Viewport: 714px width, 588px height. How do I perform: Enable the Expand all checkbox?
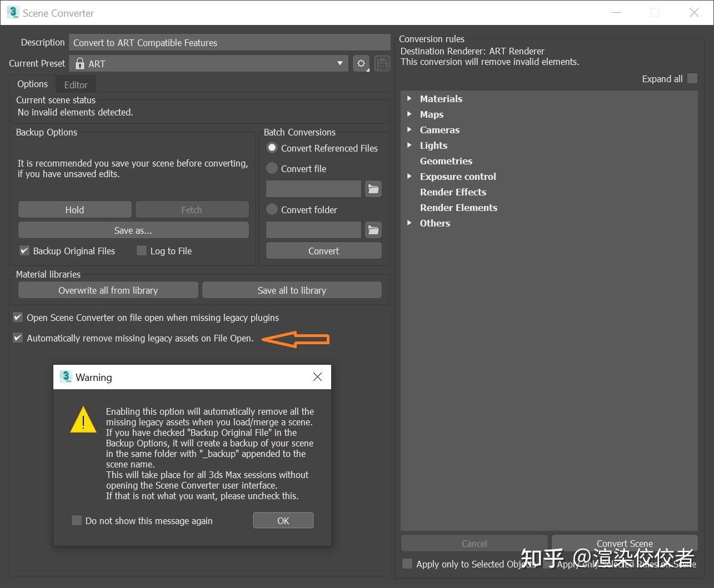(x=692, y=78)
